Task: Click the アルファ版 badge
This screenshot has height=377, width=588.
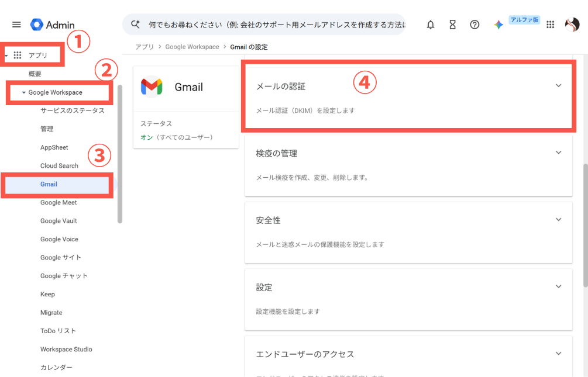Action: [x=524, y=20]
